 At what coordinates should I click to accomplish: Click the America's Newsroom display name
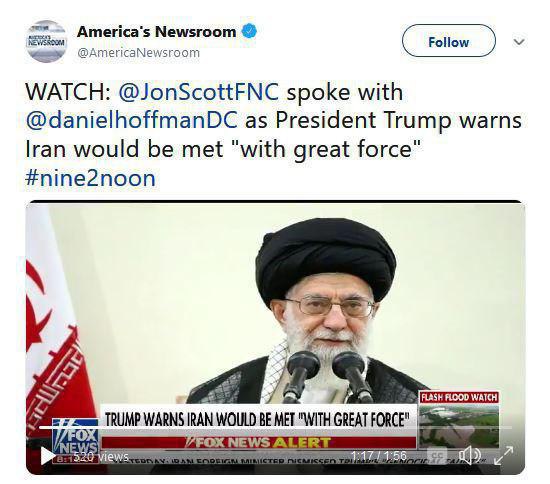click(156, 32)
